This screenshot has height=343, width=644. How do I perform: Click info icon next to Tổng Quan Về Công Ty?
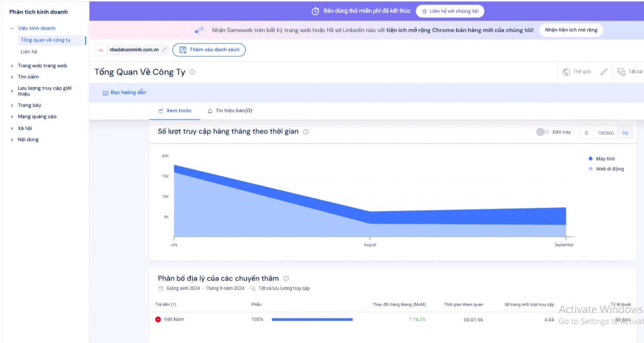pyautogui.click(x=192, y=72)
